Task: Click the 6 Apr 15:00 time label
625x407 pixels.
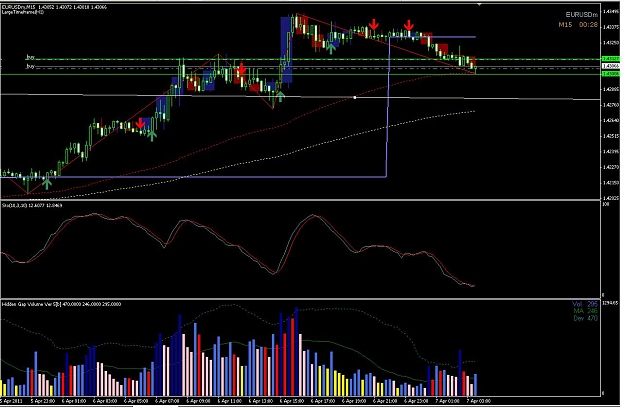Action: coord(292,401)
